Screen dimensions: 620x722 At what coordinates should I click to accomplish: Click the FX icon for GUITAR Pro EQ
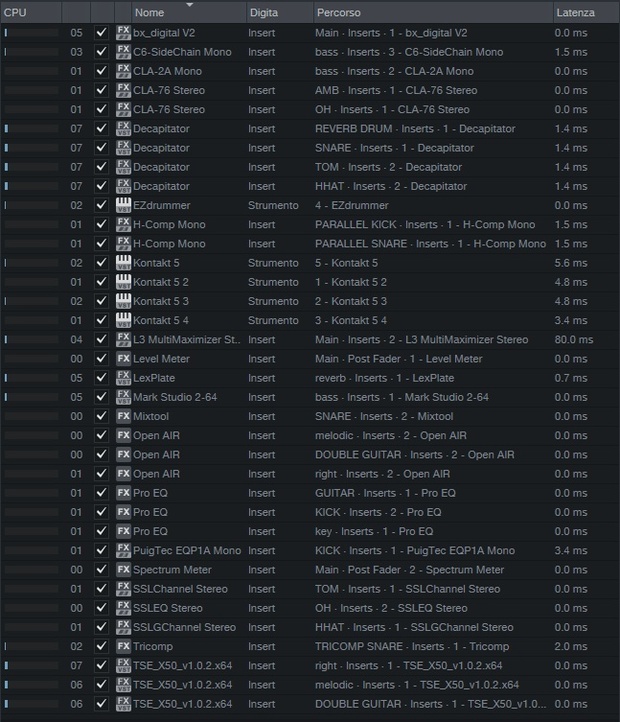tap(123, 493)
